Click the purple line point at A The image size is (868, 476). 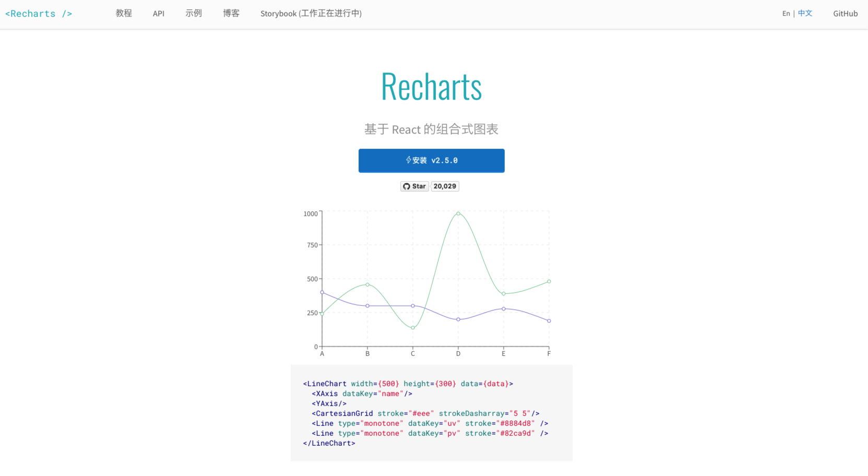click(322, 292)
